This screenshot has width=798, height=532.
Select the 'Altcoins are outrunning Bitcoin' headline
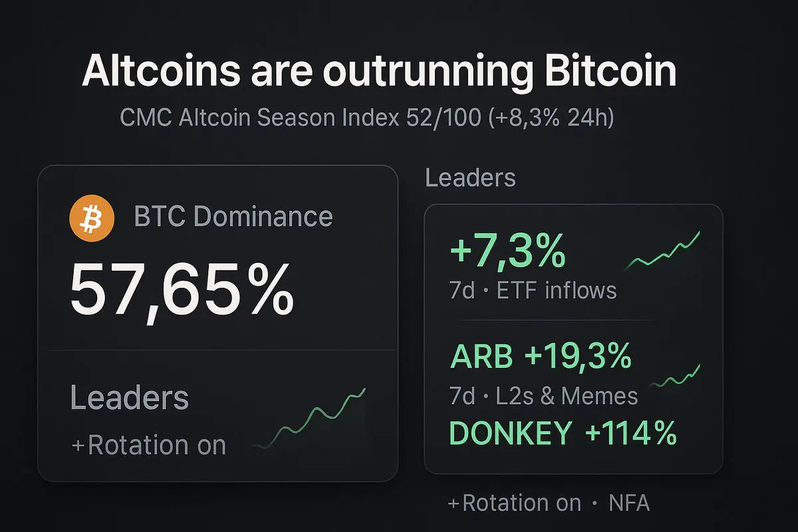(x=379, y=72)
